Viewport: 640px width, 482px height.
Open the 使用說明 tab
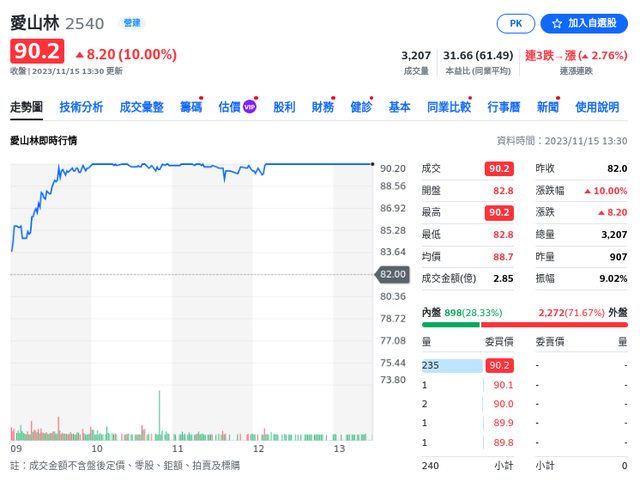pyautogui.click(x=597, y=107)
